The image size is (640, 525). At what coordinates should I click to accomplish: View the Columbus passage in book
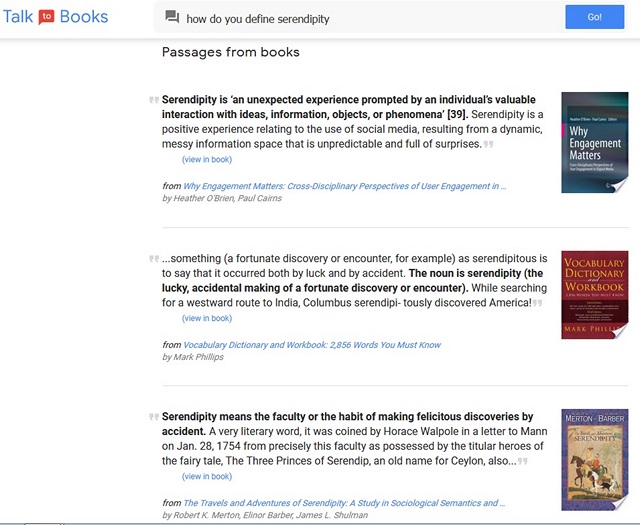click(207, 318)
